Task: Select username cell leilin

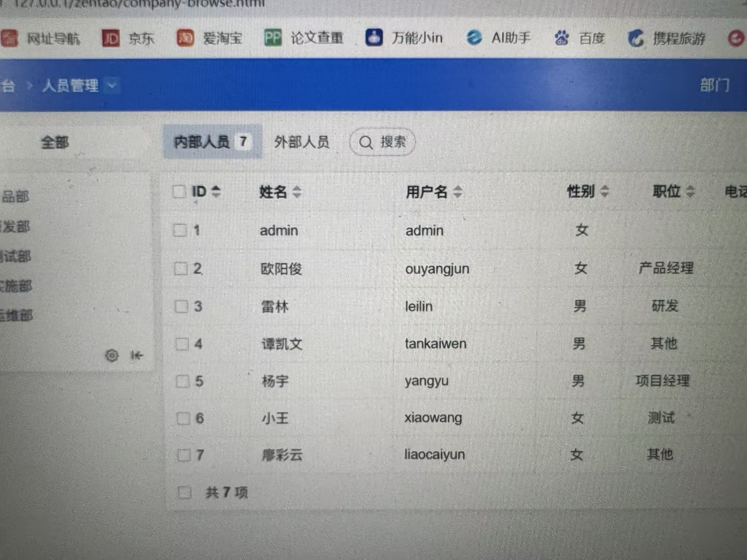Action: [419, 306]
